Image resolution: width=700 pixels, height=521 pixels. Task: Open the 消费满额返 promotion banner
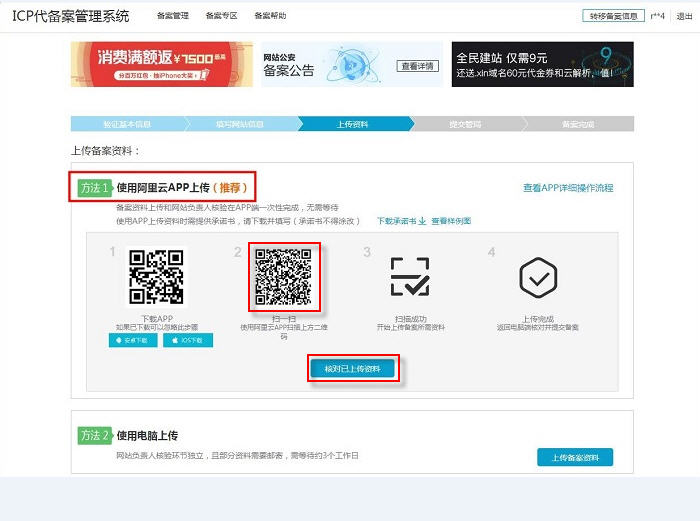[x=161, y=64]
